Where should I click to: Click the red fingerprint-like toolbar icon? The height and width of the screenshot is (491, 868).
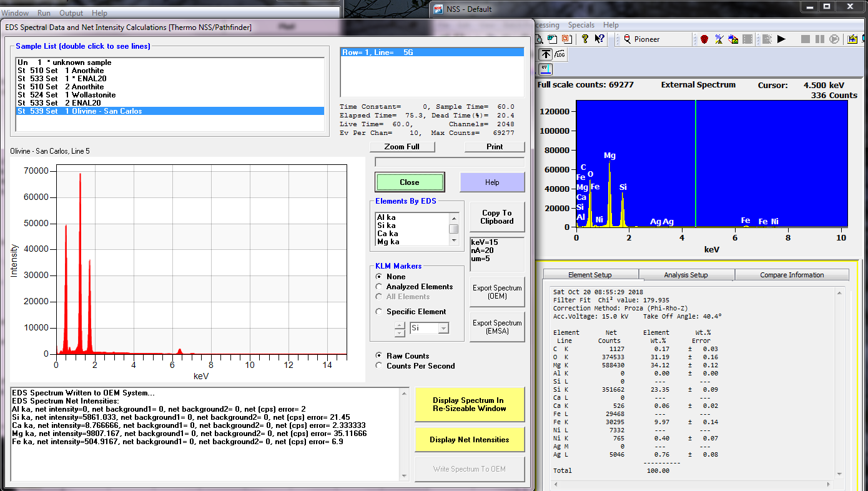coord(704,39)
